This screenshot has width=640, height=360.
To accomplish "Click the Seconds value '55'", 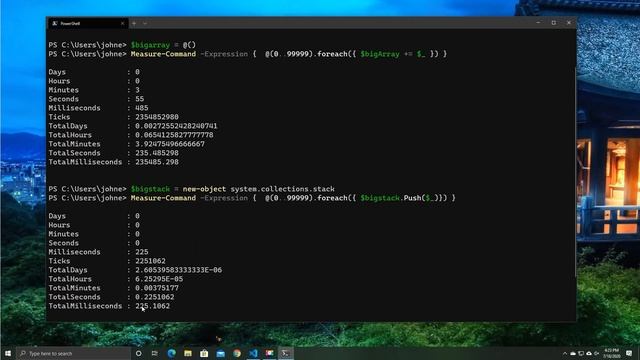I will [140, 99].
